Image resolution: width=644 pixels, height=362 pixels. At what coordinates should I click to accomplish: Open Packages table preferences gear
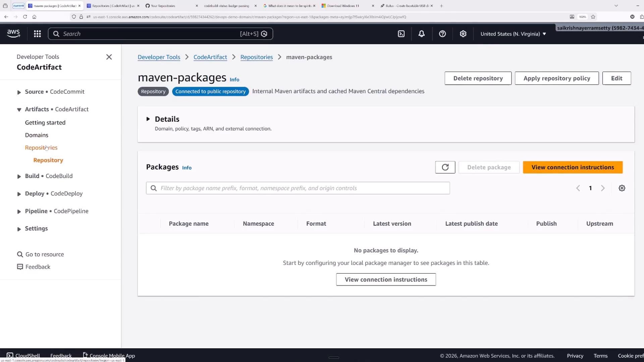622,188
